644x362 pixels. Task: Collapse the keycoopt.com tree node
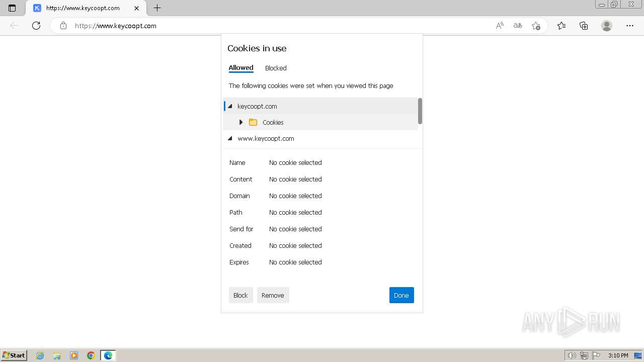pyautogui.click(x=230, y=106)
